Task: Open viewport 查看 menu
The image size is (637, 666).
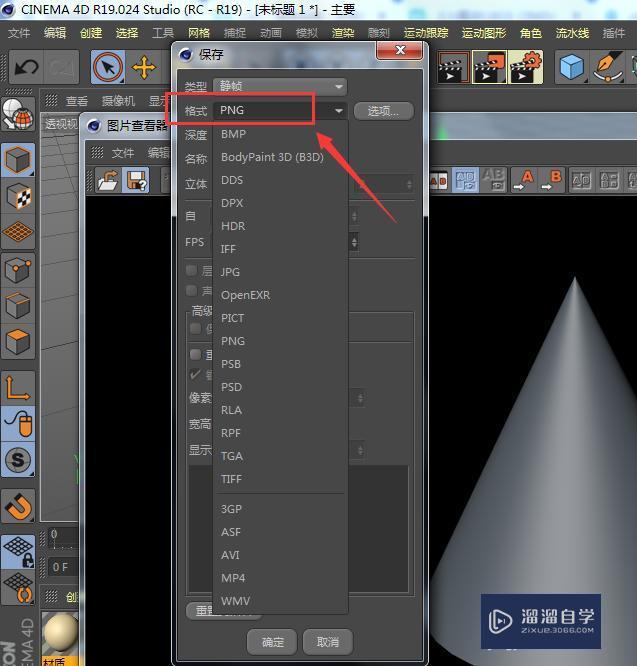Action: point(77,101)
